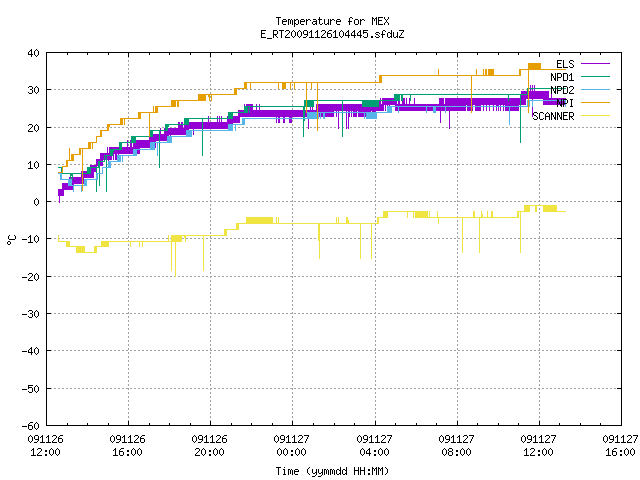Click the yellow SCANNER legend line sample
The image size is (640, 480).
pyautogui.click(x=595, y=116)
